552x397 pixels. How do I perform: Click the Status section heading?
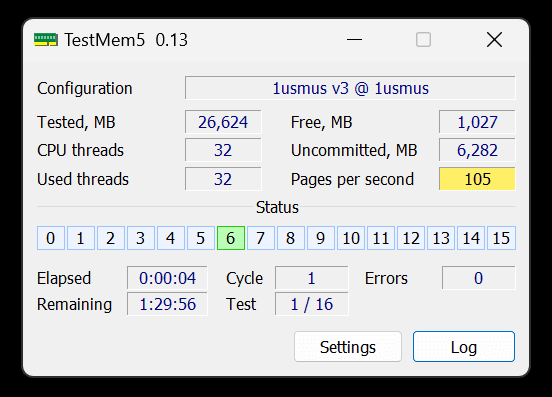pyautogui.click(x=277, y=207)
